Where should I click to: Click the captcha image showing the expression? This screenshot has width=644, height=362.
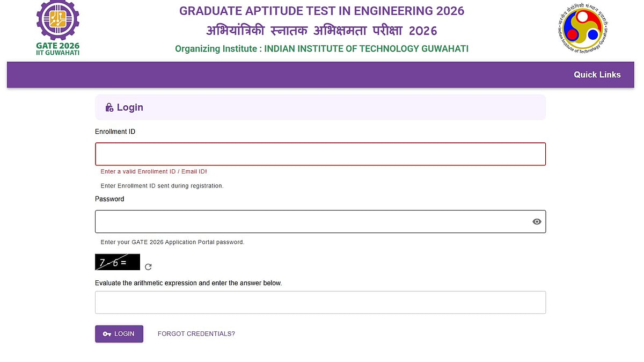117,262
